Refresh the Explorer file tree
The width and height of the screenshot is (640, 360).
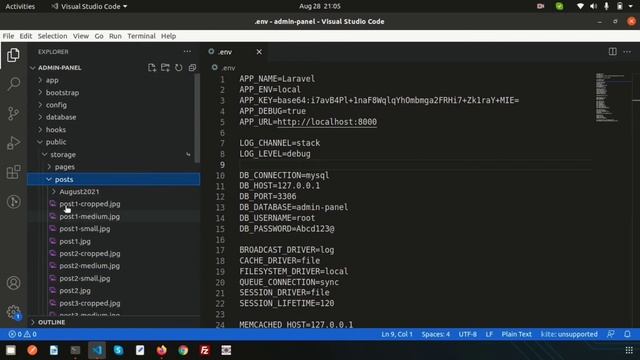(179, 68)
